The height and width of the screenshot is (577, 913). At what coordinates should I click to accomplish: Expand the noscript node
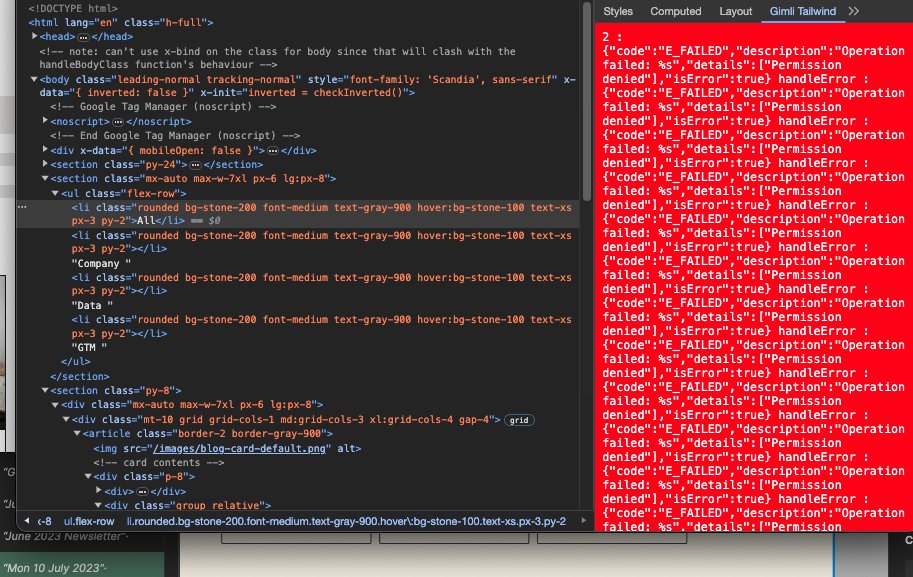[45, 121]
